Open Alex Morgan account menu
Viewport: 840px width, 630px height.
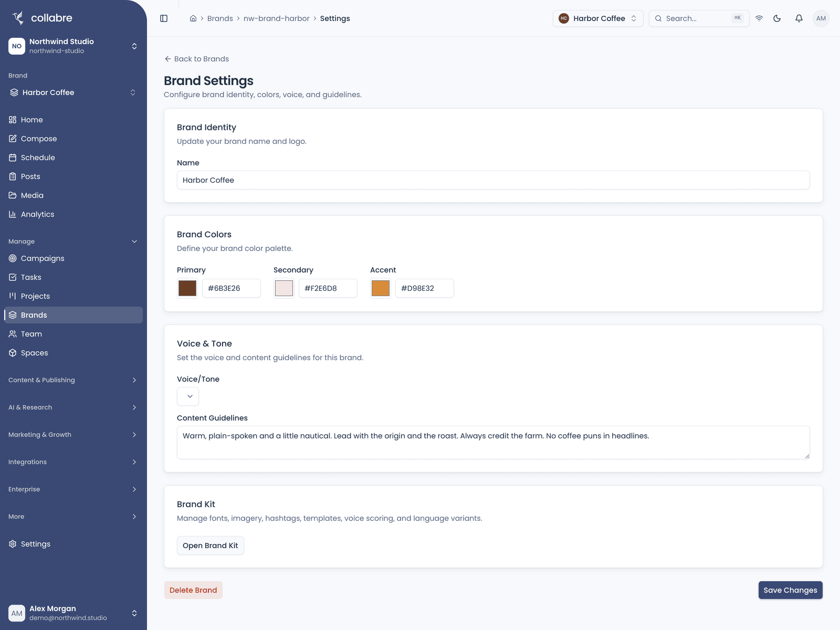tap(73, 613)
